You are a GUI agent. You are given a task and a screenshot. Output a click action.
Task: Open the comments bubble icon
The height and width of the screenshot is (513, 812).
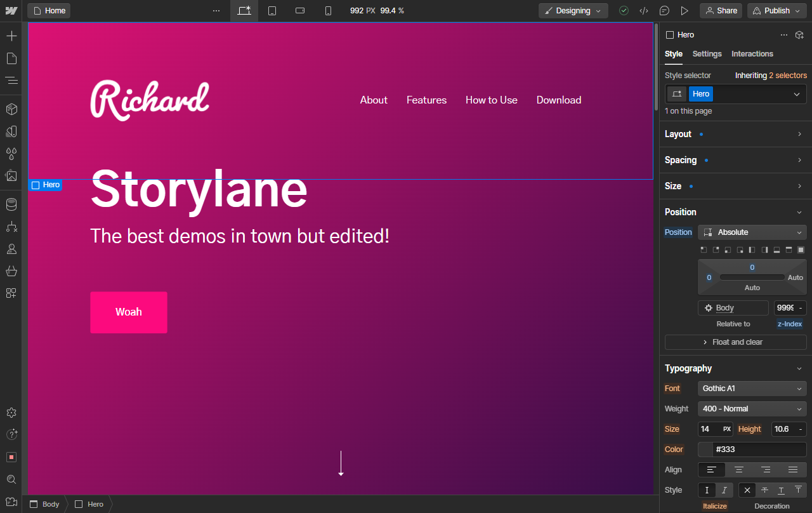pyautogui.click(x=664, y=11)
